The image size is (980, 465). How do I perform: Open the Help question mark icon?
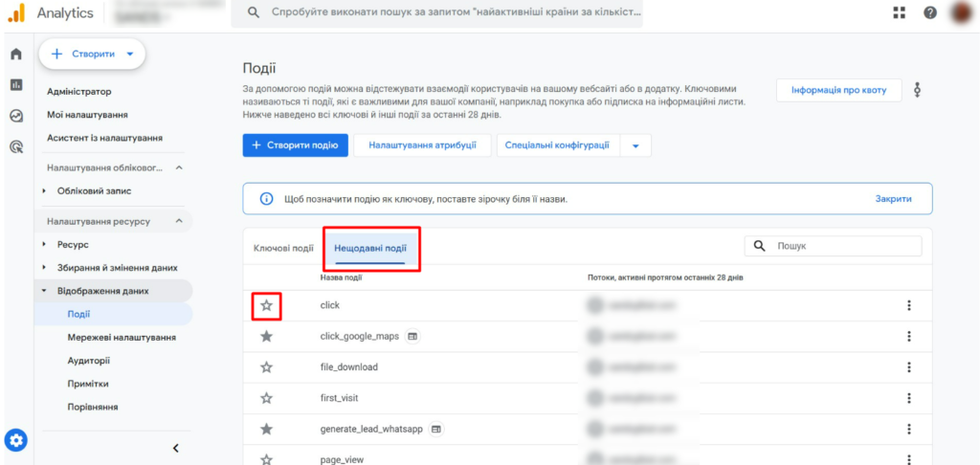pyautogui.click(x=929, y=12)
